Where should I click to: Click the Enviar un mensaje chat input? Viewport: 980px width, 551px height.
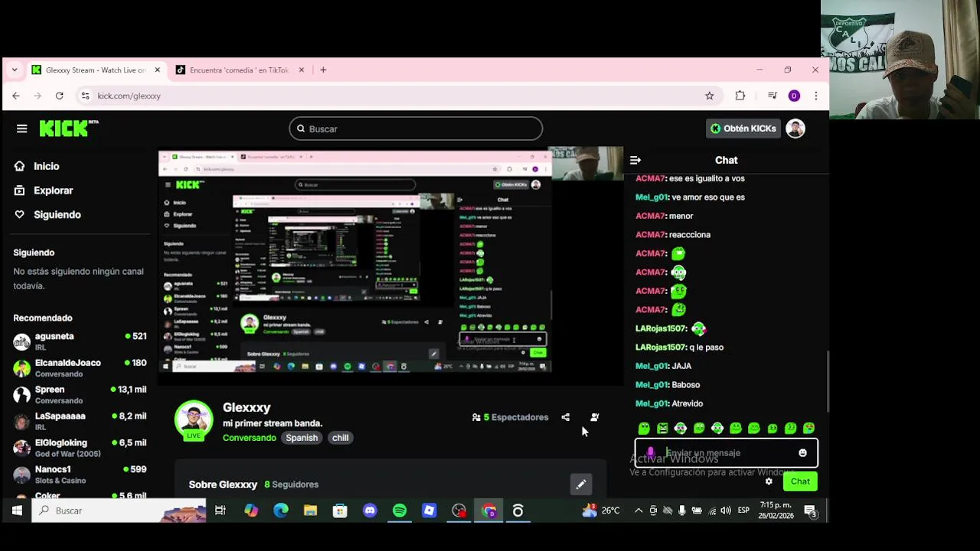click(726, 453)
